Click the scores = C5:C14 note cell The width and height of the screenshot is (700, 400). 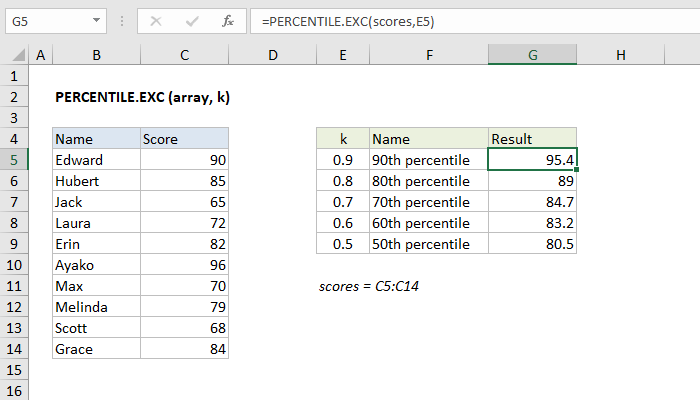(x=369, y=286)
